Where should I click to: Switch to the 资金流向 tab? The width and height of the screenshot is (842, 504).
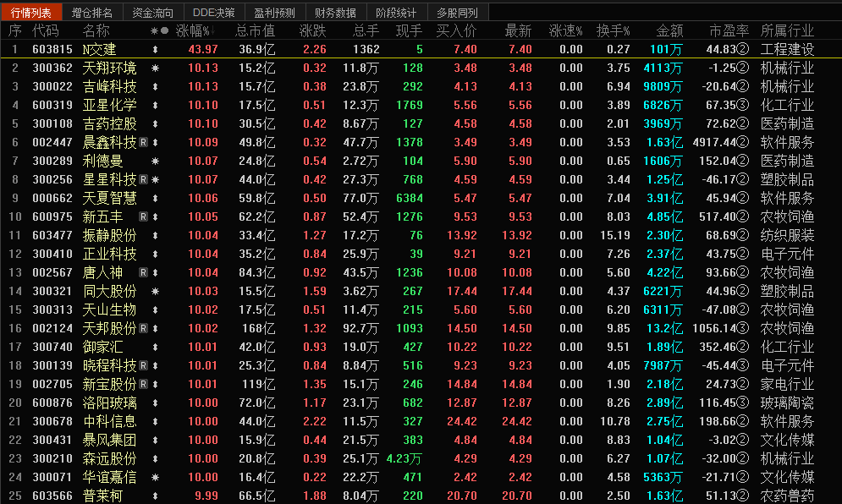coord(153,13)
